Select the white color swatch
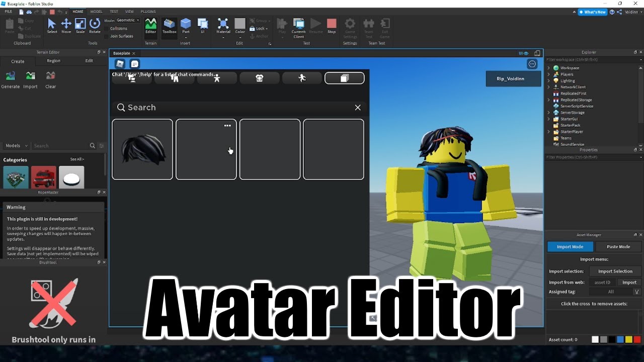Screen dimensions: 644x362 pos(595,339)
